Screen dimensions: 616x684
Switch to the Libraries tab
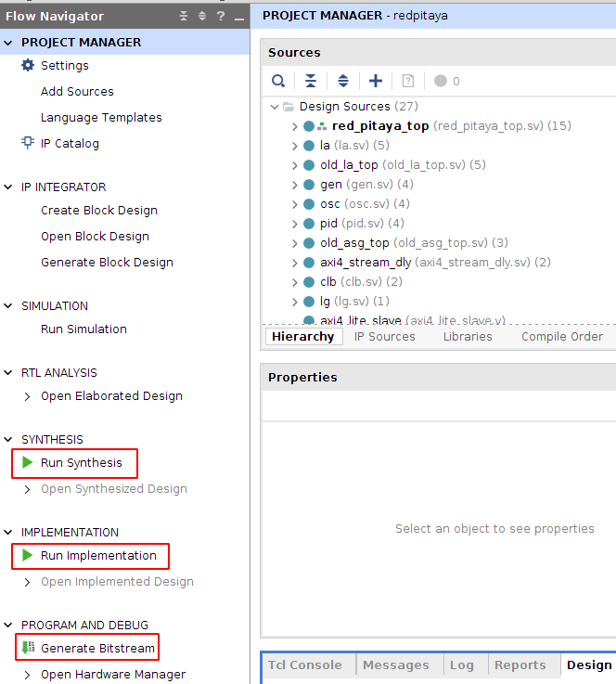coord(468,337)
